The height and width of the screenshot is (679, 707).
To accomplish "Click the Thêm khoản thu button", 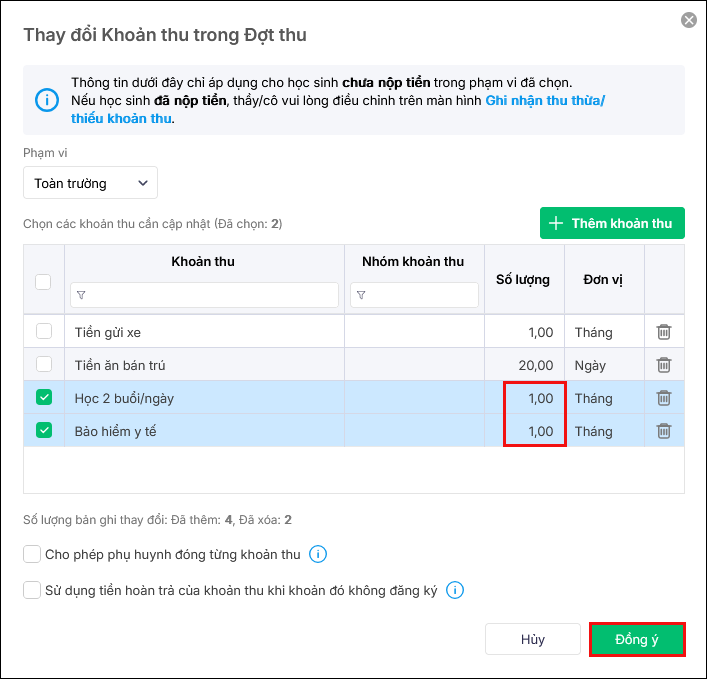I will [612, 223].
